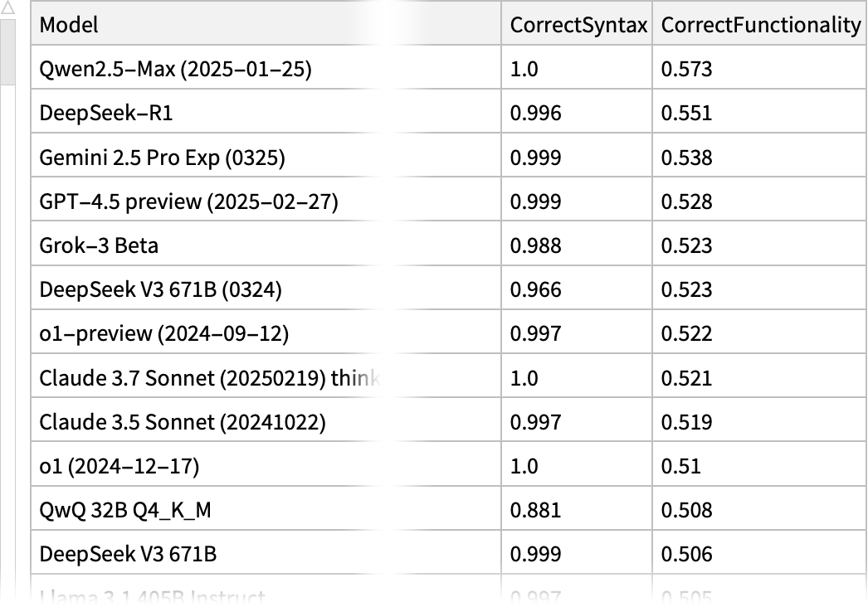Click the CorrectFunctionality column header
Viewport: 868px width, 607px height.
[x=760, y=25]
